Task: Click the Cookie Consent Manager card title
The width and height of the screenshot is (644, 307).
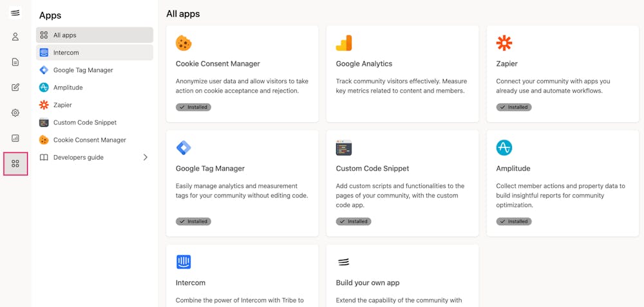Action: tap(218, 64)
